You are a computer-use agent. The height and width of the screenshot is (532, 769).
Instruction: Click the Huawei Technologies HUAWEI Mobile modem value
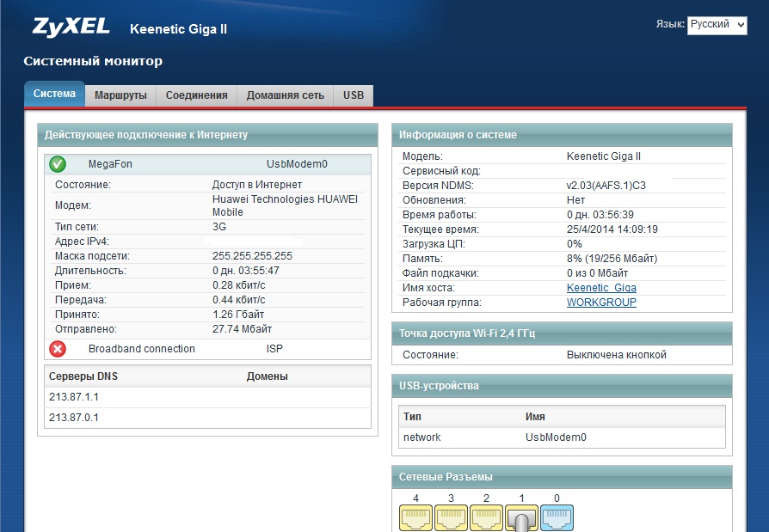pos(285,205)
